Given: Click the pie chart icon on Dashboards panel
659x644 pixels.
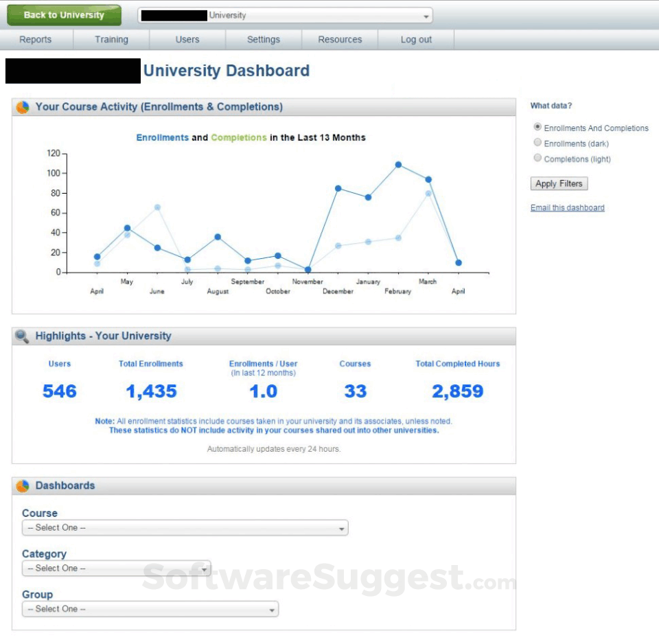Looking at the screenshot, I should [x=21, y=485].
